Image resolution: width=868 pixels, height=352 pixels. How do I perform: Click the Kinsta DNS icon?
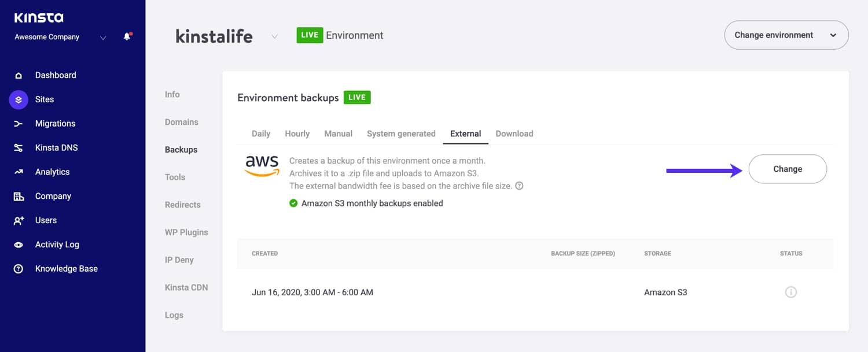coord(19,148)
